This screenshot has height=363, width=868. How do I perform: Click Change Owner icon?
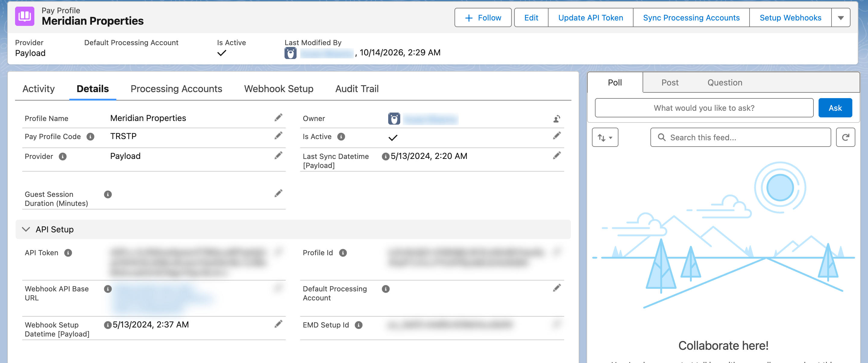pos(557,119)
